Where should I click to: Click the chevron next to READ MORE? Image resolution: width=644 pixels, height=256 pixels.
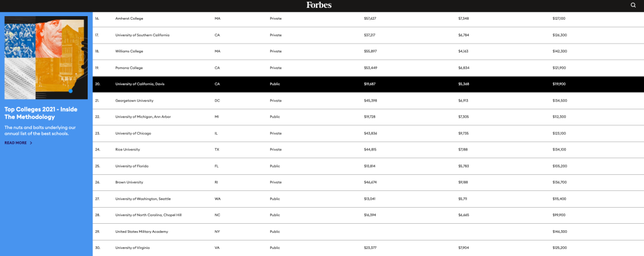click(x=31, y=143)
